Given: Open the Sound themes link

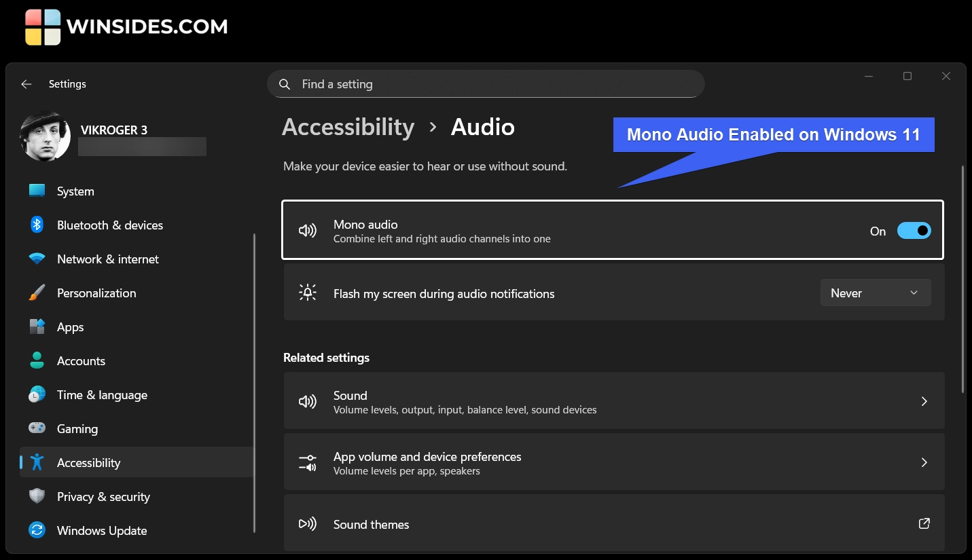Looking at the screenshot, I should tap(371, 525).
